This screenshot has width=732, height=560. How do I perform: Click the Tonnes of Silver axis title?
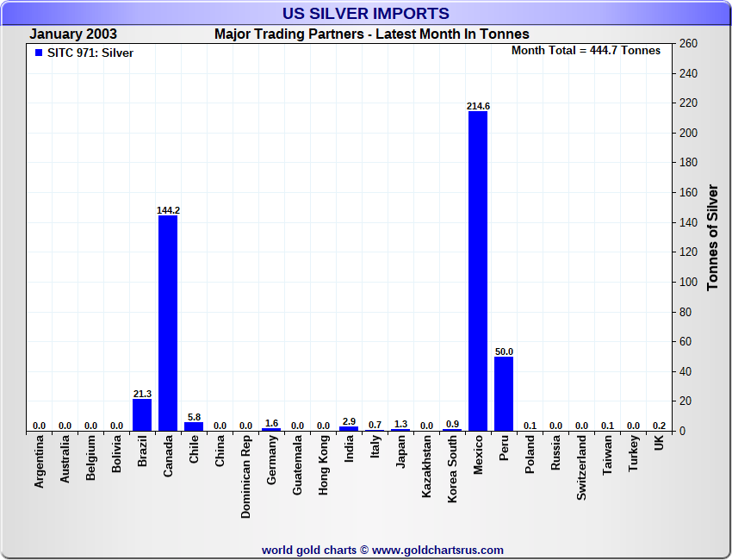[713, 236]
